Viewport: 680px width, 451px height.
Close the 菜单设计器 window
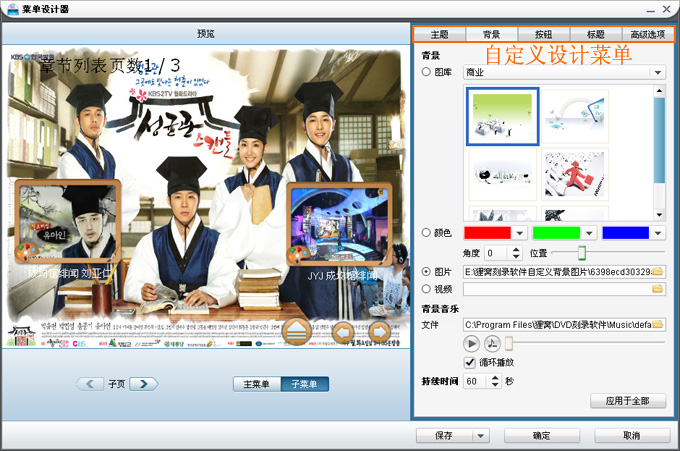(x=667, y=9)
